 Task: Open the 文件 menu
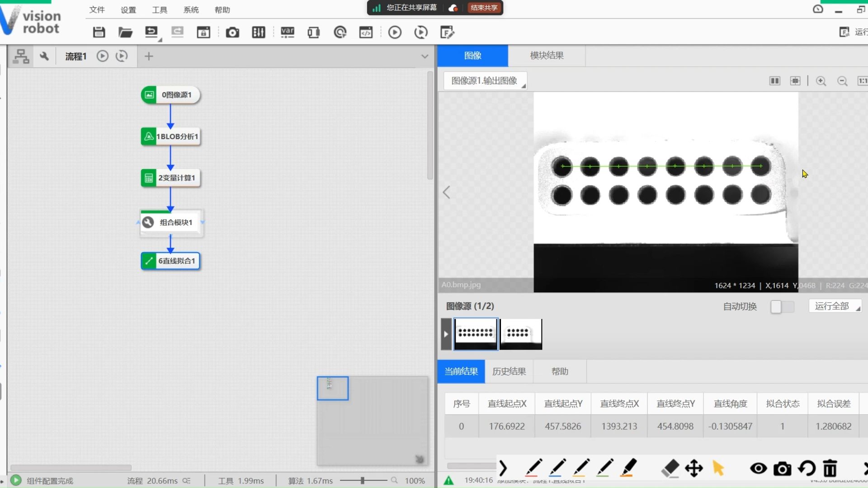pos(97,9)
